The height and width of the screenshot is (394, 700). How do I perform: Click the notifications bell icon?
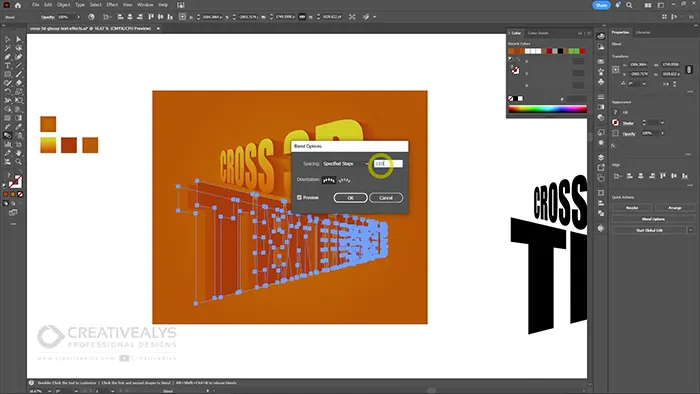pos(618,5)
